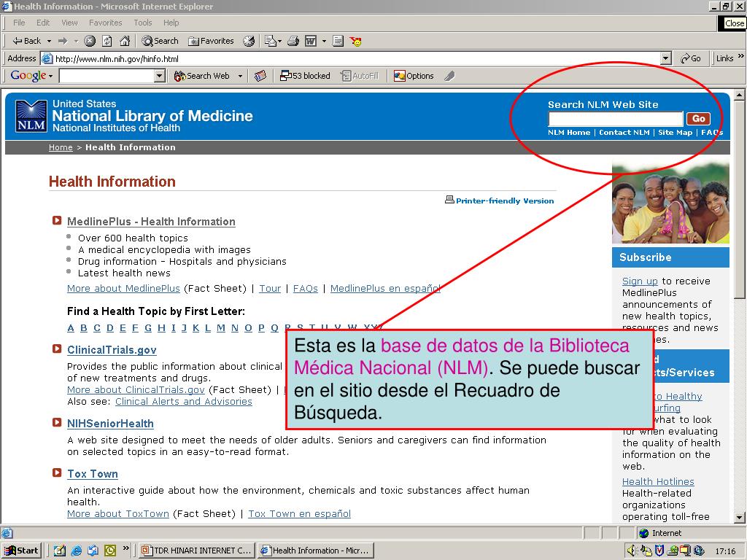Click the family photo thumbnail
Image resolution: width=747 pixels, height=560 pixels.
pos(670,203)
